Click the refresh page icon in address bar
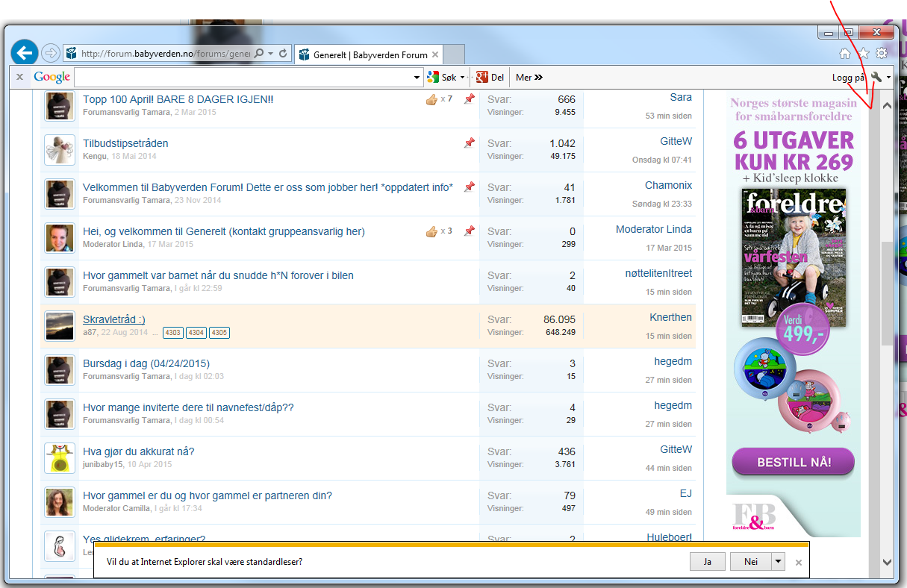Screen dimensions: 907x588 [283, 54]
